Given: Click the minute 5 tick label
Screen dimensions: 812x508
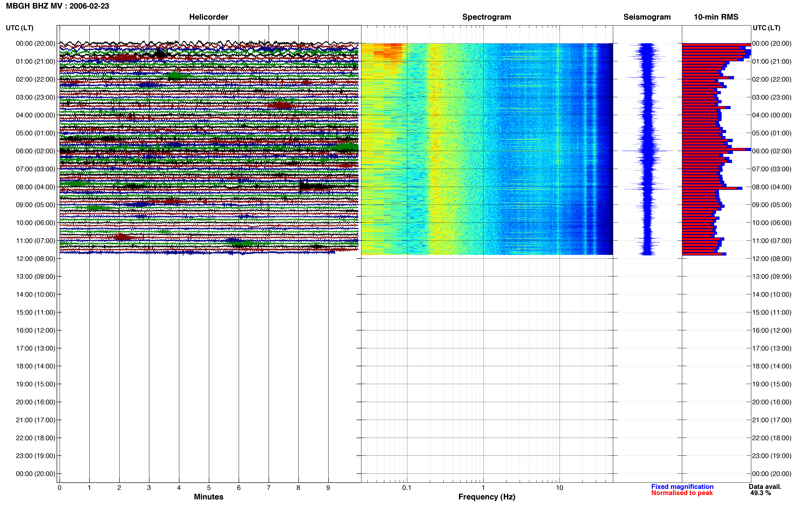Looking at the screenshot, I should (x=209, y=487).
